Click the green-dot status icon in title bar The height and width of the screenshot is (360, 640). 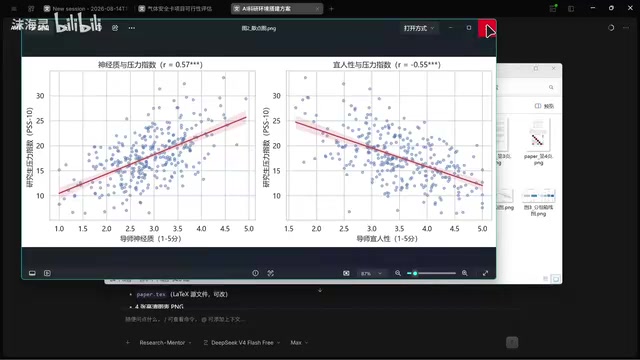pos(553,8)
